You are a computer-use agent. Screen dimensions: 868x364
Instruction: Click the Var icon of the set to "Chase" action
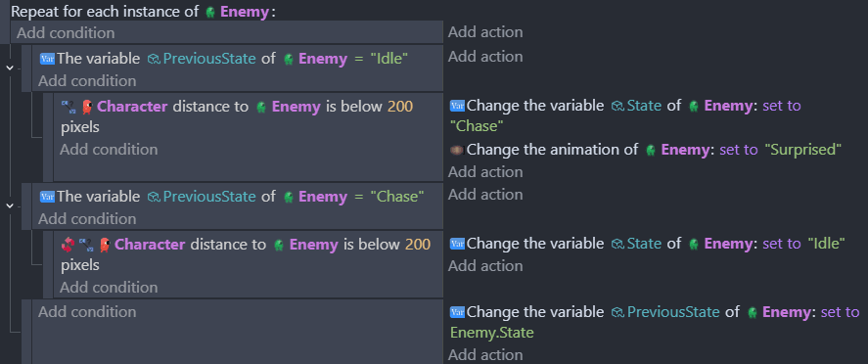coord(457,105)
